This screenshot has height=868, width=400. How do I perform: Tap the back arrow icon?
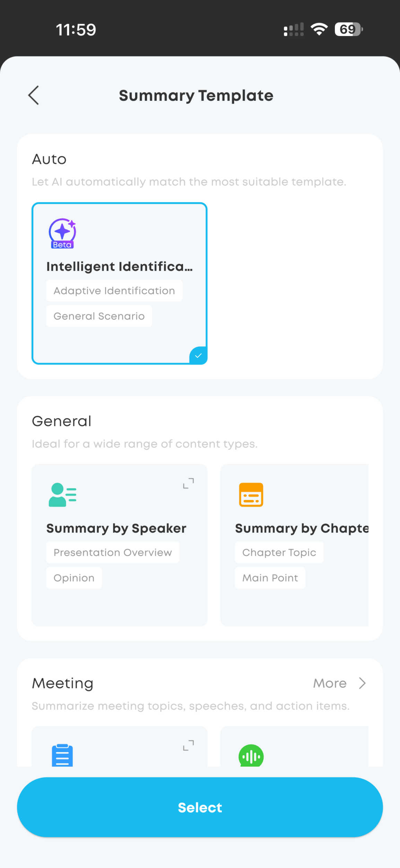coord(34,95)
